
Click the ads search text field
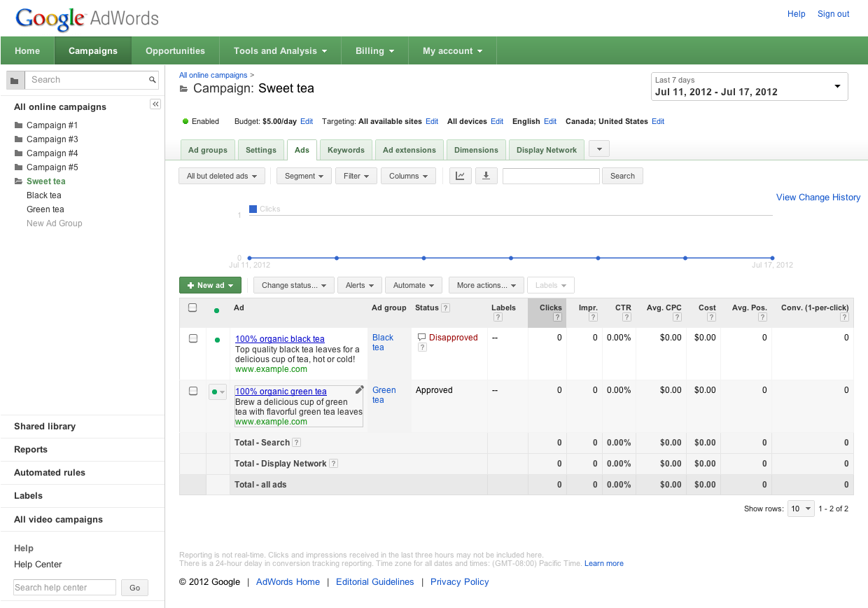click(551, 176)
